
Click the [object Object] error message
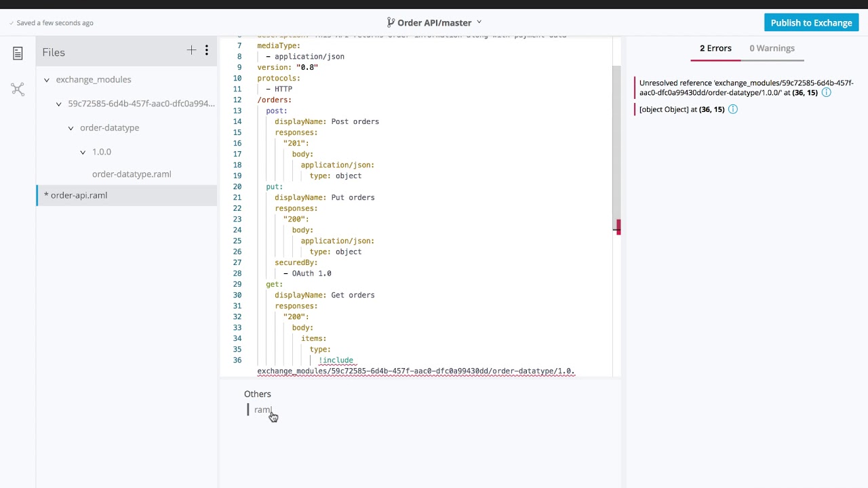[682, 109]
